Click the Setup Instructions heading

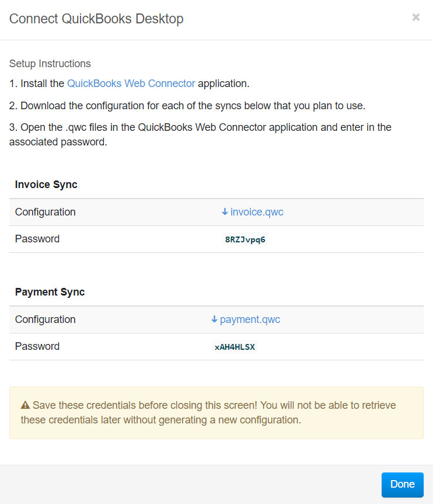pos(50,64)
